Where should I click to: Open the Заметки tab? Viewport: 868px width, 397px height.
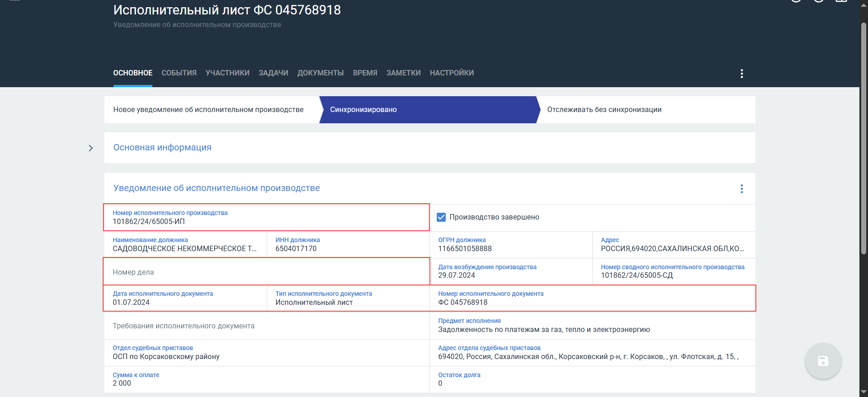403,73
